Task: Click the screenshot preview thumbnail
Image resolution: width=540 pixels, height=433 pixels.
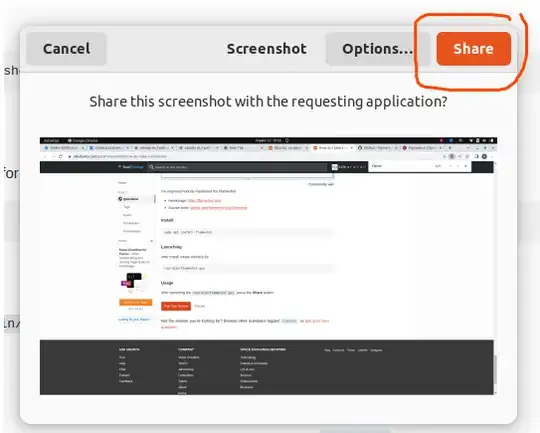Action: tap(268, 266)
